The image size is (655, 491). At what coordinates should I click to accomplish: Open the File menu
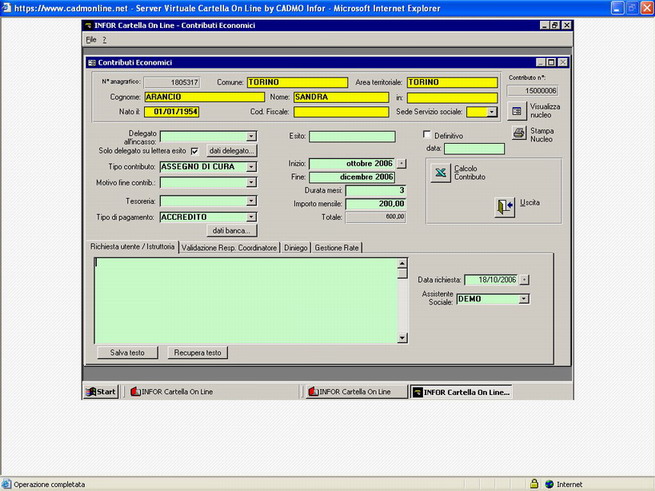[91, 40]
